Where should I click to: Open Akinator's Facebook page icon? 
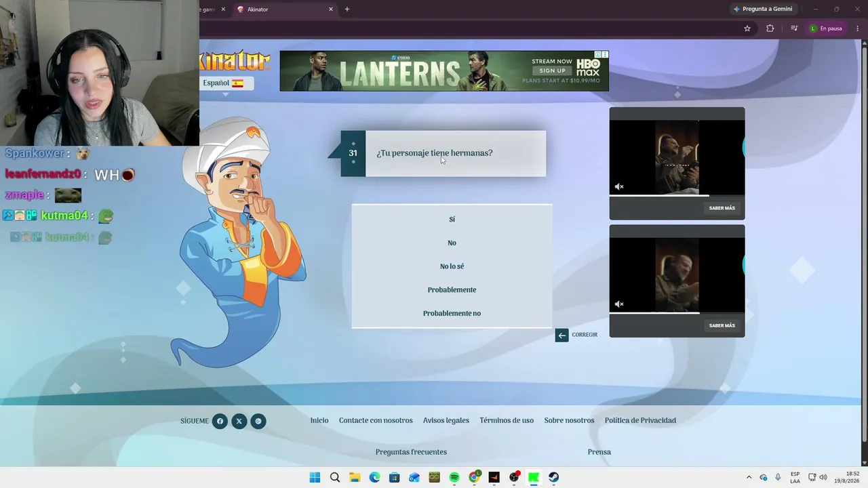click(220, 422)
